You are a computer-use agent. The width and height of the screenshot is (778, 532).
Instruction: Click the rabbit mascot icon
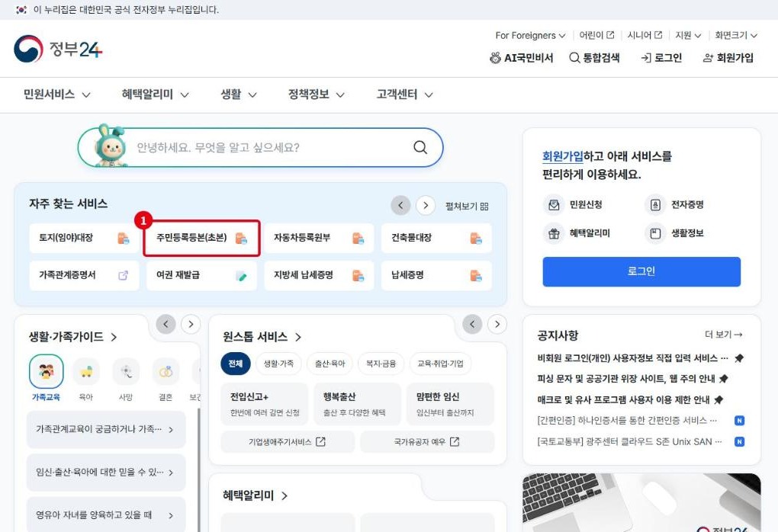110,145
